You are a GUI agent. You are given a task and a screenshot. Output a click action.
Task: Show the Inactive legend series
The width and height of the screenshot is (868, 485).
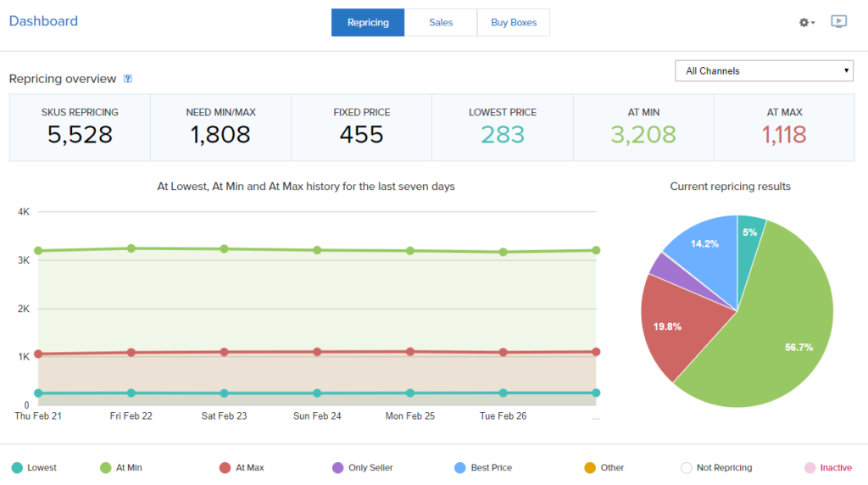pyautogui.click(x=827, y=467)
